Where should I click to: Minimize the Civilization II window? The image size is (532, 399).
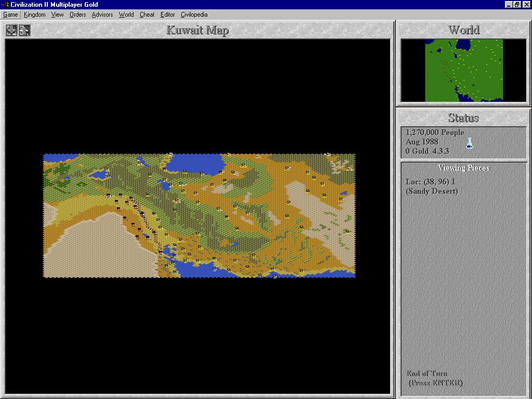coord(508,5)
